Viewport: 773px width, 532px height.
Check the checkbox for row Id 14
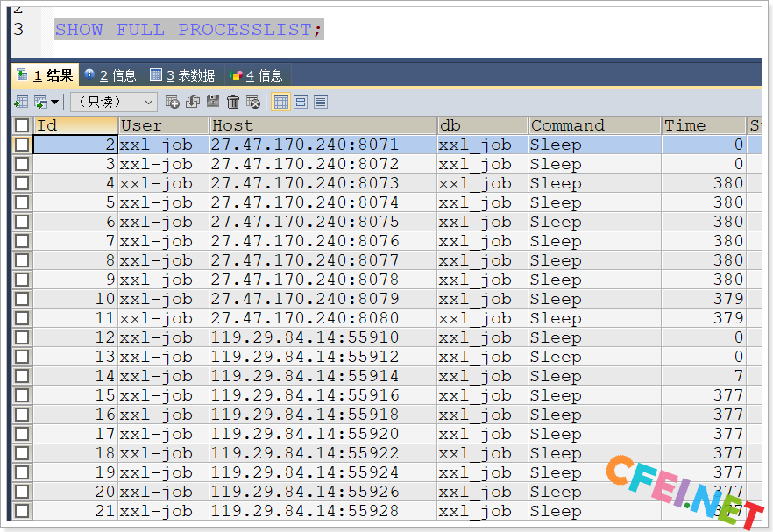click(22, 376)
